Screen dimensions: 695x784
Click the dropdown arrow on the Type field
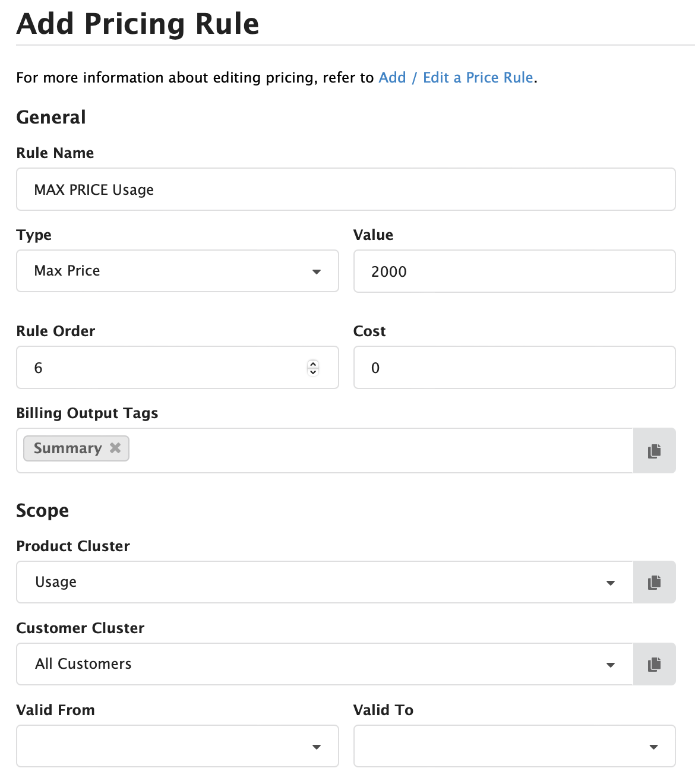(316, 272)
